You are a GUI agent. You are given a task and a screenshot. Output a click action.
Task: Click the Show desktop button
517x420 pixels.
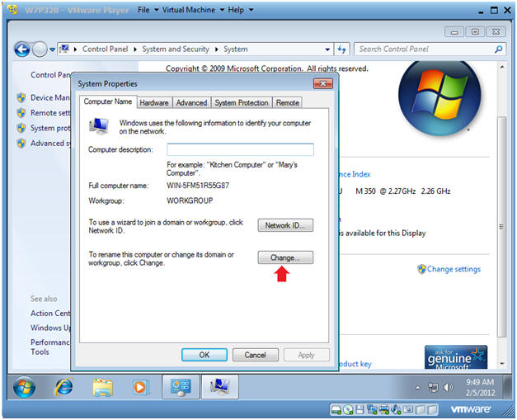tap(508, 387)
